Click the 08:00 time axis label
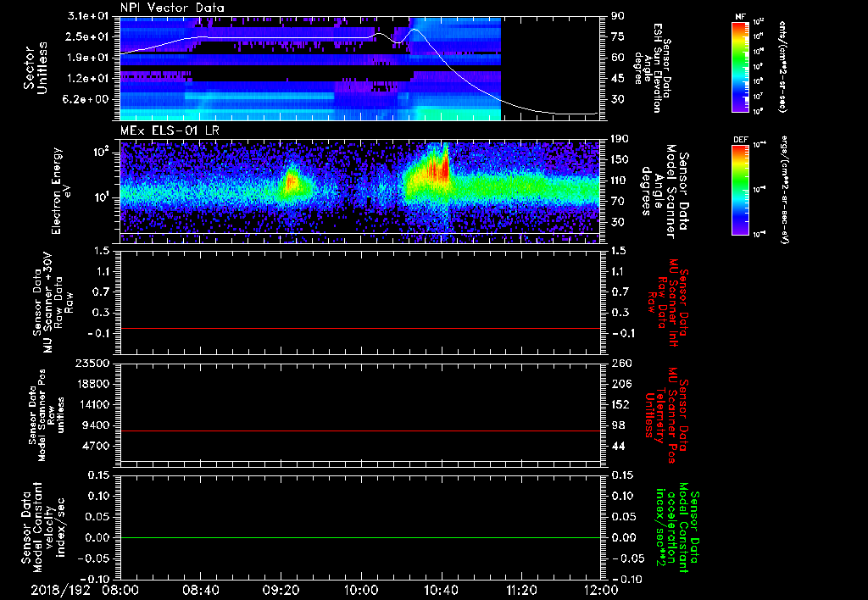 120,590
